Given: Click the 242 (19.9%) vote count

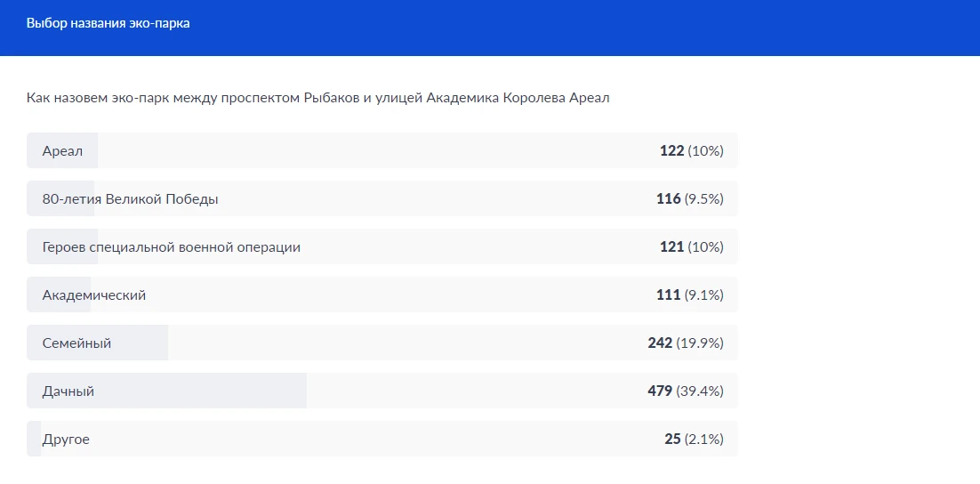Looking at the screenshot, I should (685, 343).
